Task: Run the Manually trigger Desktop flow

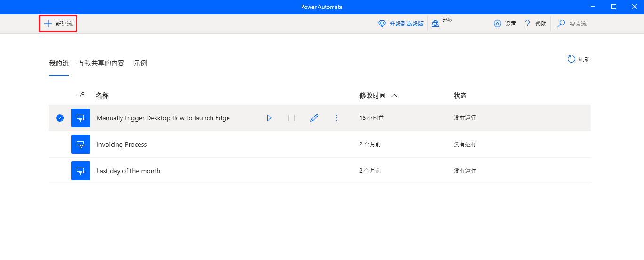Action: pos(269,118)
